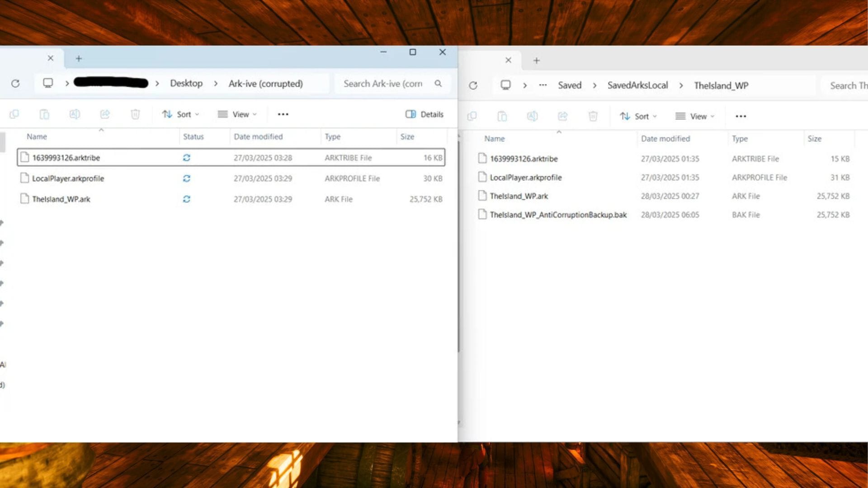Refresh the Ark-ive (corrupted) folder view
This screenshot has width=868, height=488.
[x=15, y=84]
